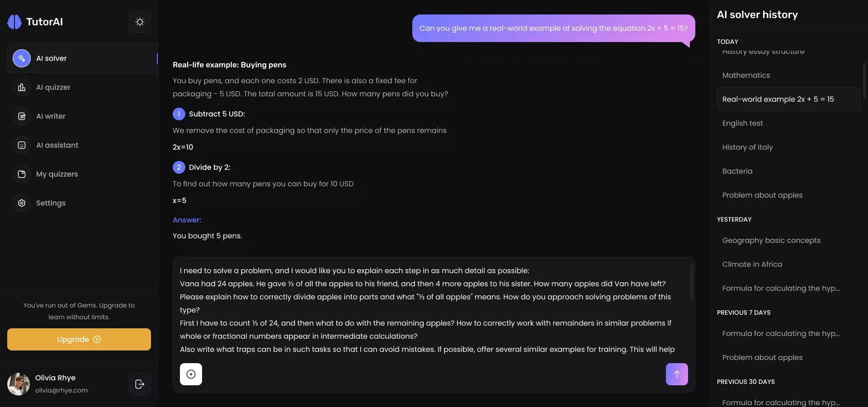The width and height of the screenshot is (868, 407).
Task: Click the Answer: link in the solution
Action: pos(187,220)
